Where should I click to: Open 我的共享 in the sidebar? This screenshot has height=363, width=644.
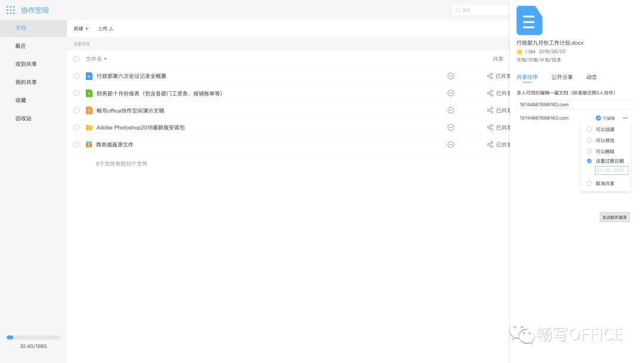(26, 82)
